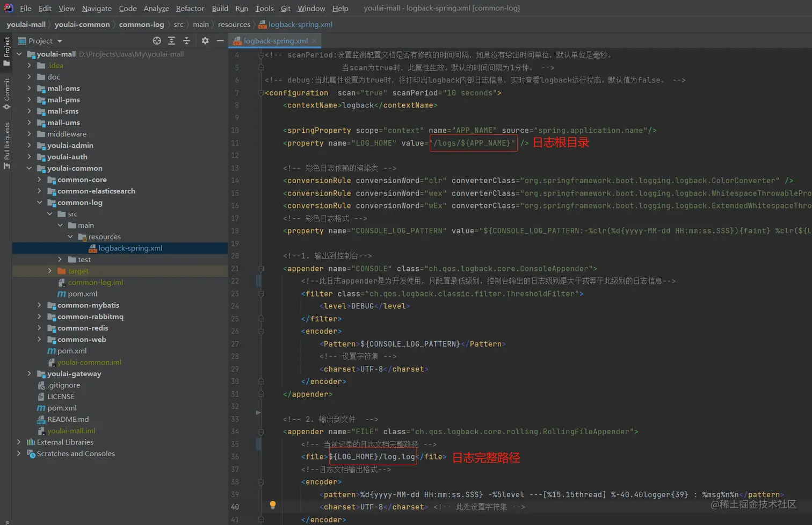Hide the Project panel with minus icon
Screen dimensions: 812x525
220,41
